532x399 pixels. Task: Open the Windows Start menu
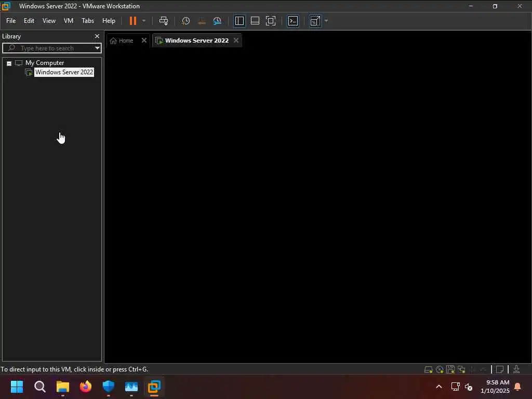click(x=17, y=387)
